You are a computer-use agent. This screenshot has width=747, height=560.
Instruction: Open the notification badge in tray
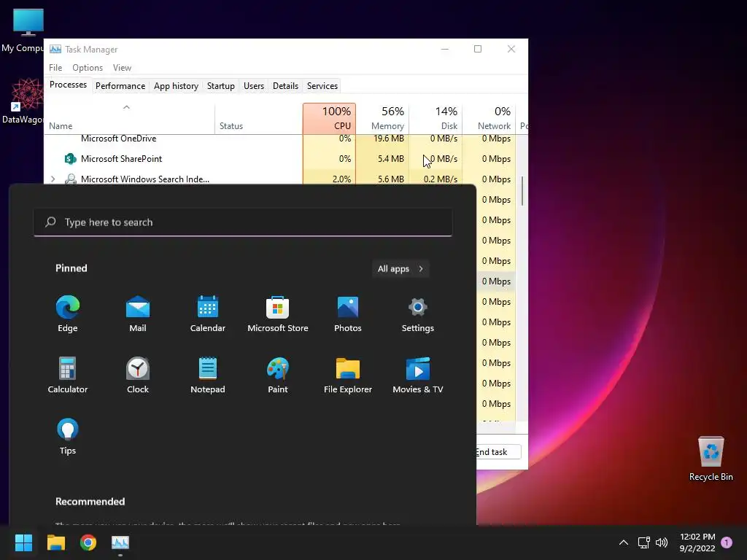coord(727,542)
